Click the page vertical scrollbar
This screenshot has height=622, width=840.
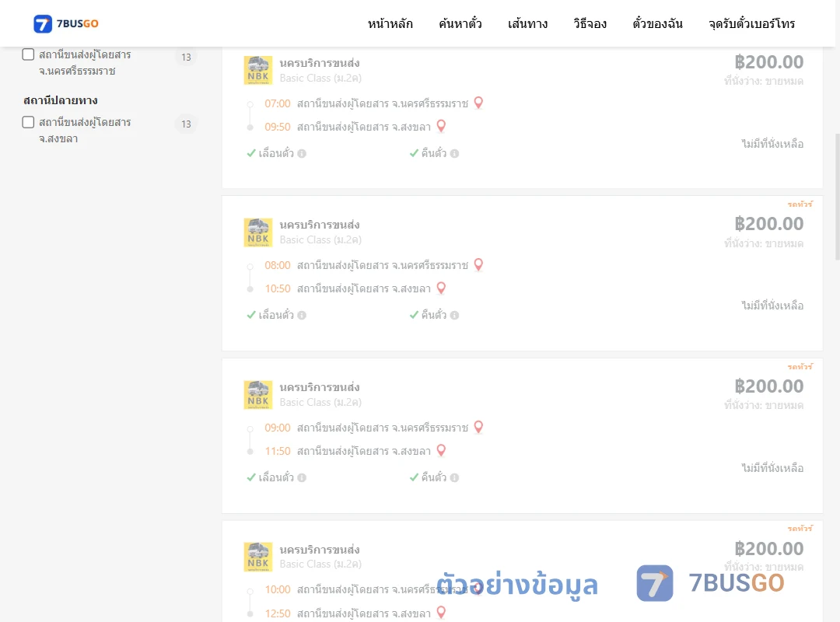click(x=838, y=196)
